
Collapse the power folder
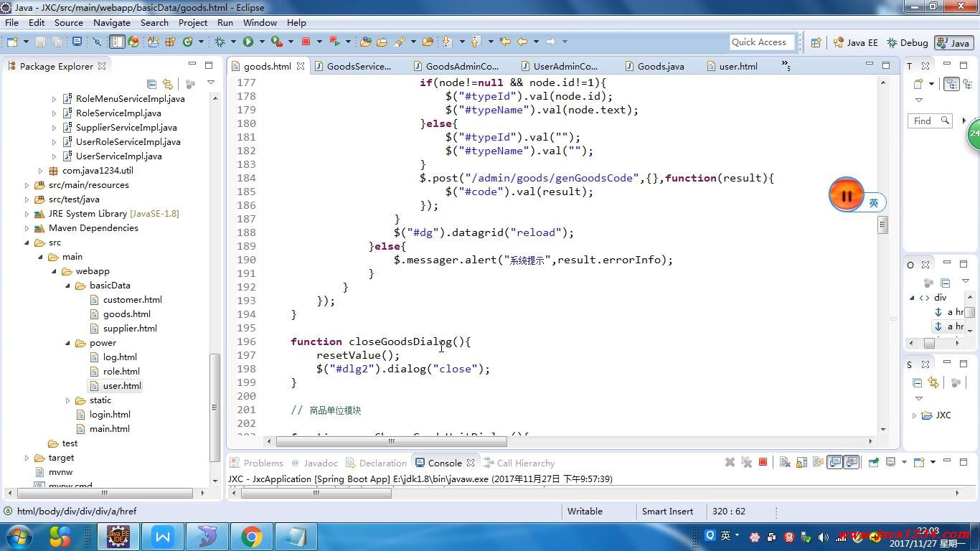[68, 343]
